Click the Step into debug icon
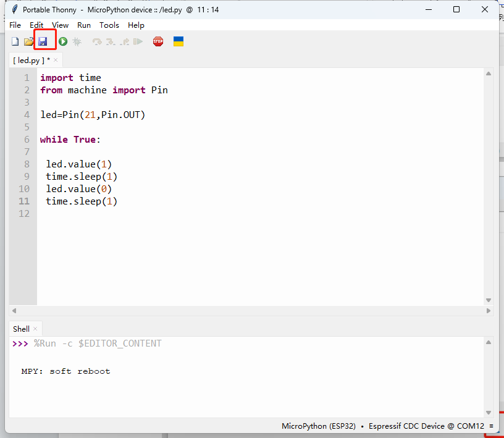504x438 pixels. pyautogui.click(x=111, y=41)
